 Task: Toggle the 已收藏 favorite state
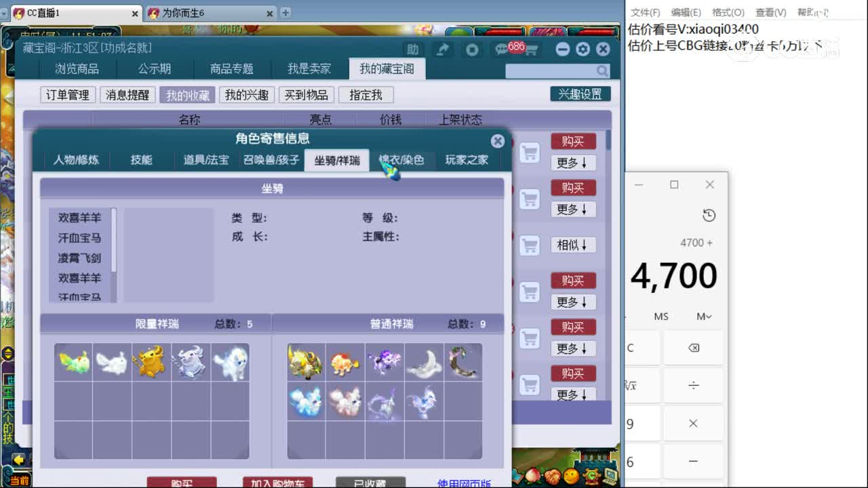click(371, 482)
